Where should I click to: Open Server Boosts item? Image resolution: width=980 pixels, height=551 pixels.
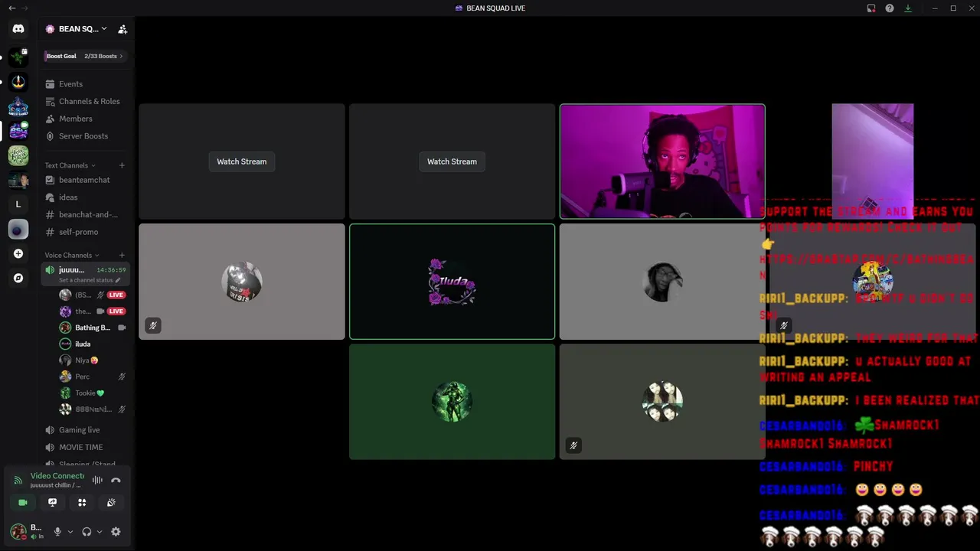86,136
